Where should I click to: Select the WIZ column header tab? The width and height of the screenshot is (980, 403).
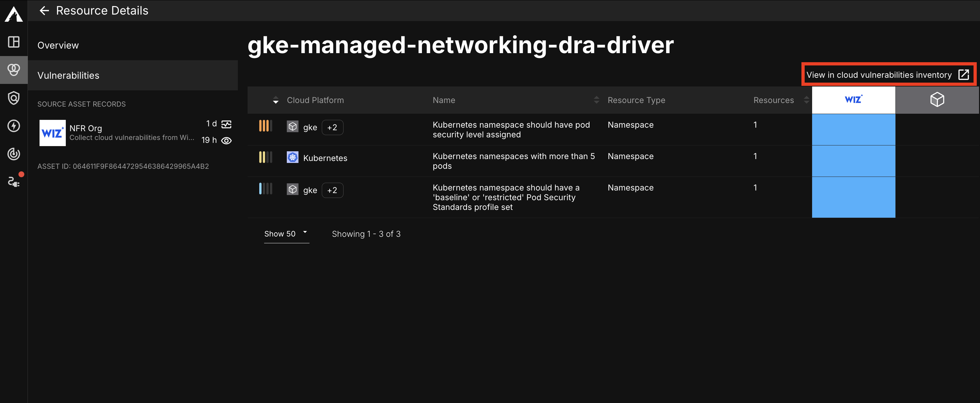click(853, 99)
